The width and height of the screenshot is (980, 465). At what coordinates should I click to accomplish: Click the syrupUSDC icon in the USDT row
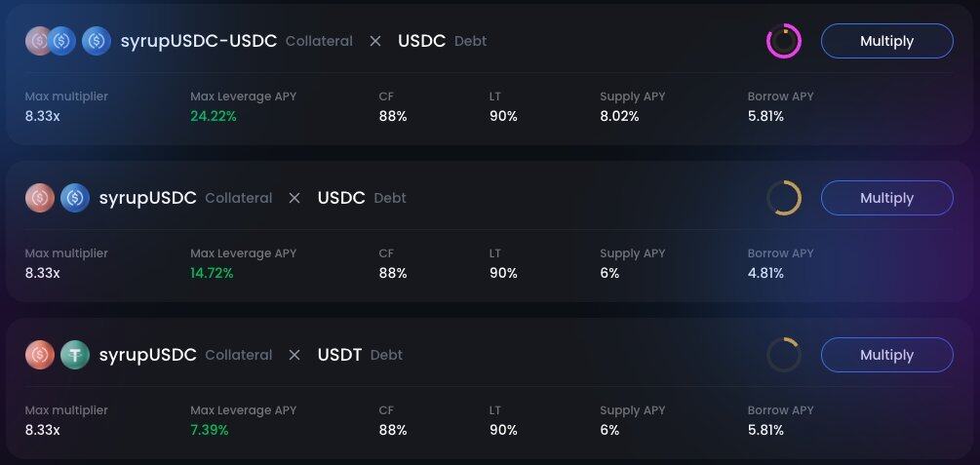pyautogui.click(x=39, y=355)
